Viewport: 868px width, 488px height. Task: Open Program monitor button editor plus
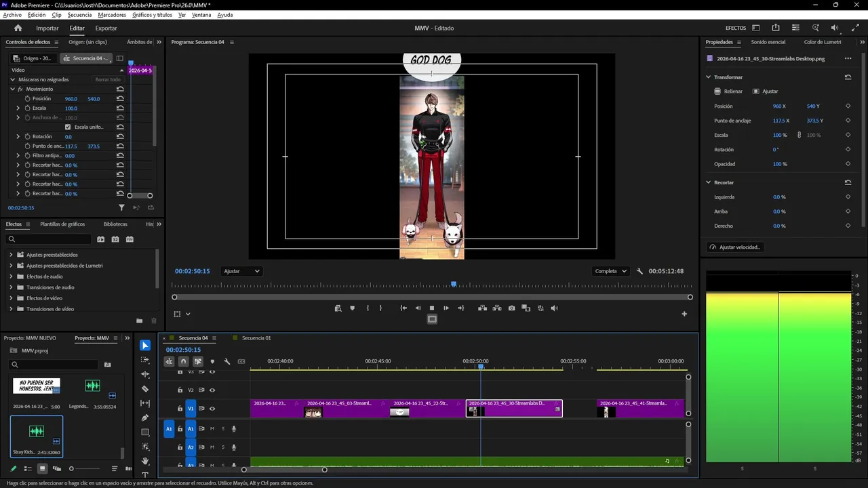point(684,314)
